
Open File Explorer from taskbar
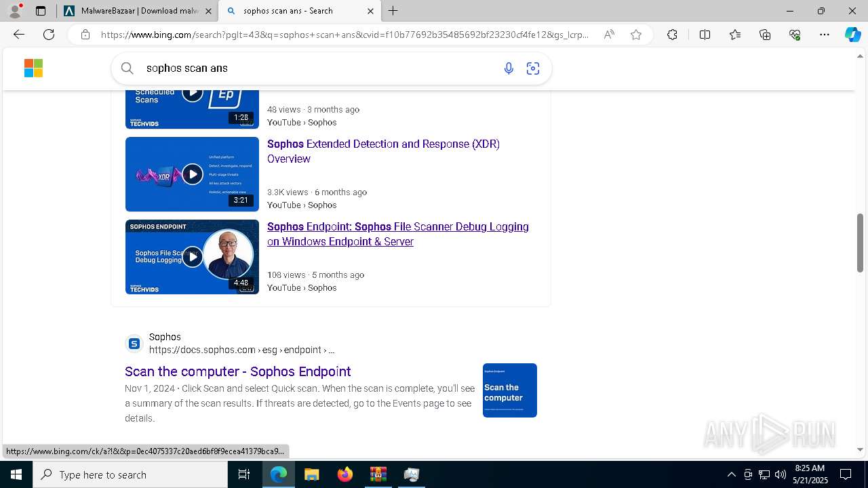[x=311, y=474]
